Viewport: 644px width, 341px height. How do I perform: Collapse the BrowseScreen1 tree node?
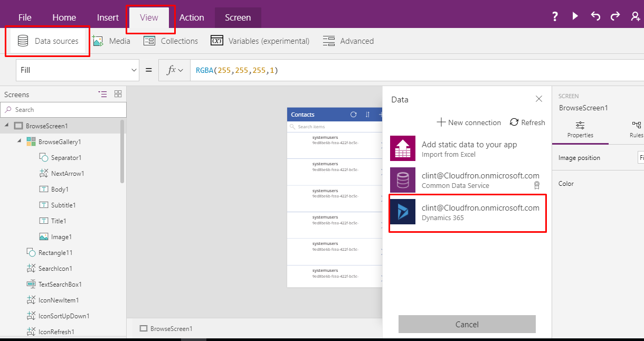coord(7,126)
